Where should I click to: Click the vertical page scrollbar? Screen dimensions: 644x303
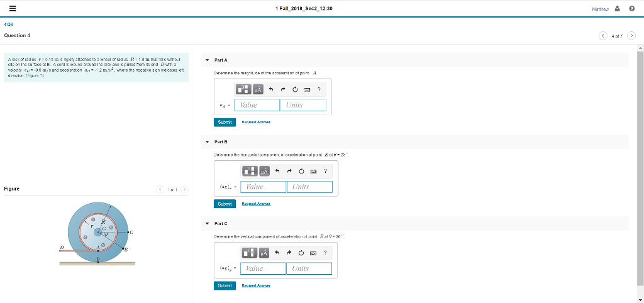pos(640,168)
